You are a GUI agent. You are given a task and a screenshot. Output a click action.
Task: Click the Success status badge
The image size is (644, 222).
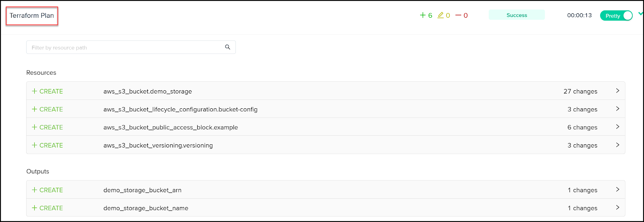pyautogui.click(x=517, y=15)
